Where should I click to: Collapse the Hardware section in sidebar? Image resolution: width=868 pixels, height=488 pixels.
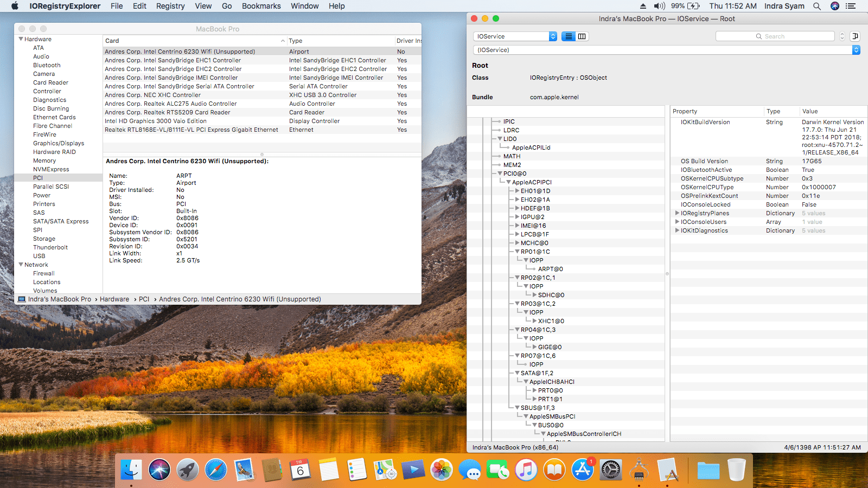21,39
